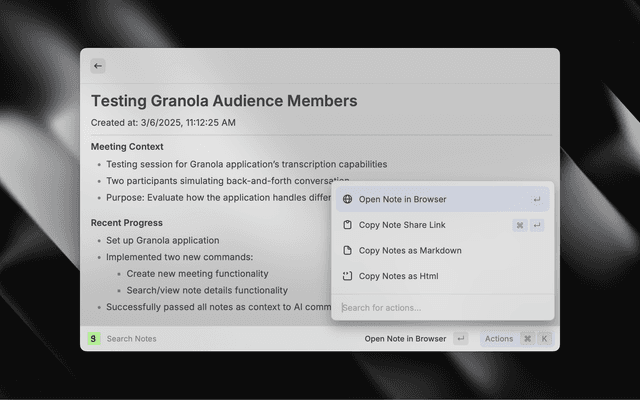The width and height of the screenshot is (640, 400).
Task: Choose Copy Notes as Html
Action: pos(398,276)
